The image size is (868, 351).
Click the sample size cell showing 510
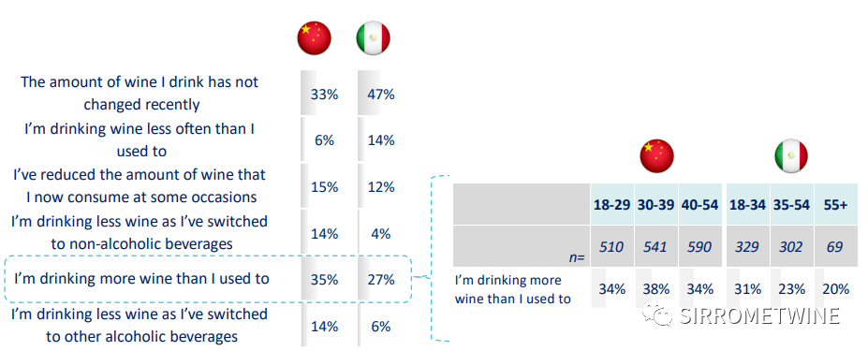click(x=611, y=246)
